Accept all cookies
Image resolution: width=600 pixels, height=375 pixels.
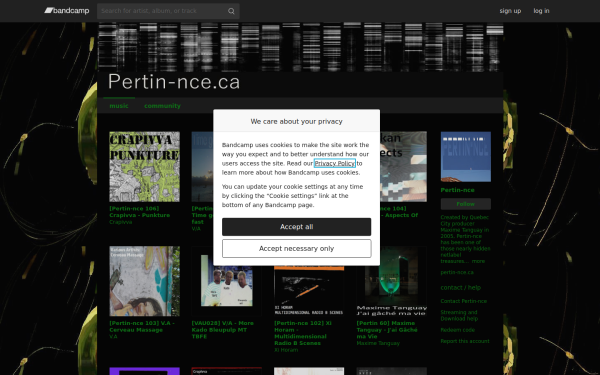tap(297, 227)
